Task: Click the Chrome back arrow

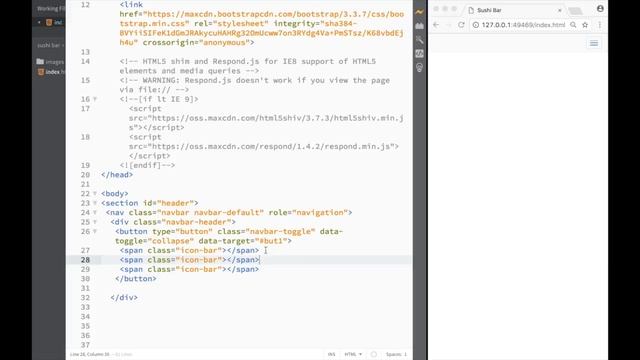Action: [x=436, y=25]
